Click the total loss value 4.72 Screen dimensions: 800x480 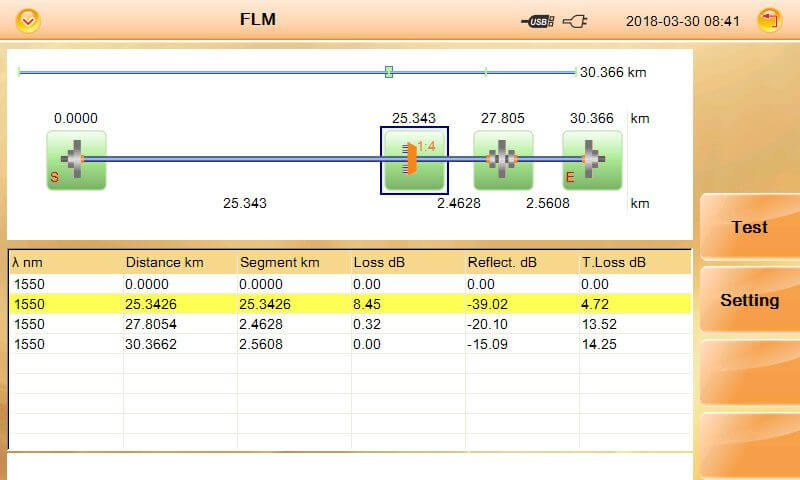[x=595, y=304]
